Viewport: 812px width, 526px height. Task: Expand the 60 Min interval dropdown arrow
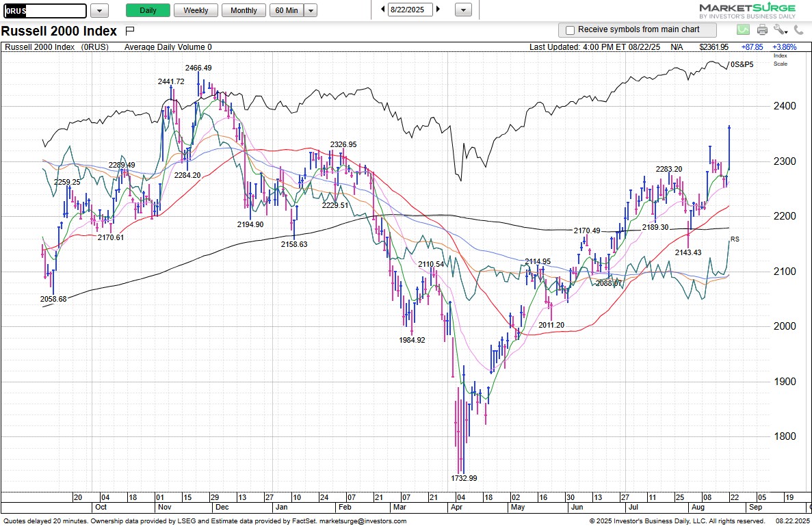(311, 10)
